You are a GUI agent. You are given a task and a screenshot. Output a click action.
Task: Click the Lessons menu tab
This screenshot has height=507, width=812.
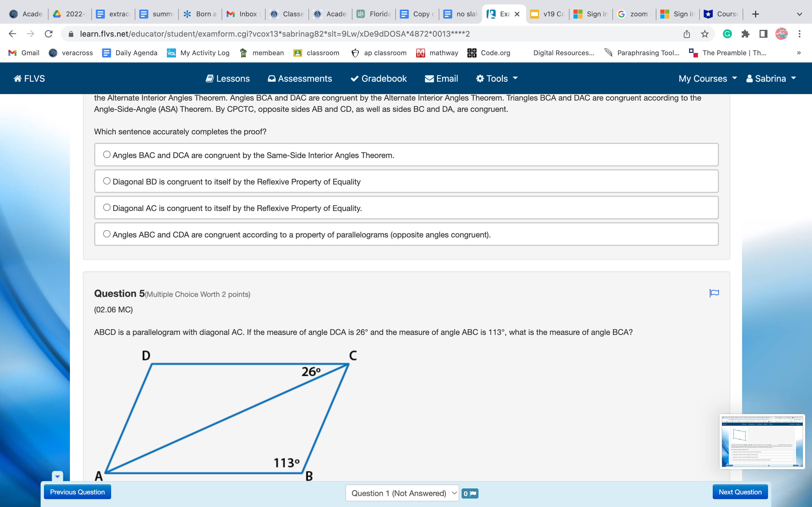point(228,78)
